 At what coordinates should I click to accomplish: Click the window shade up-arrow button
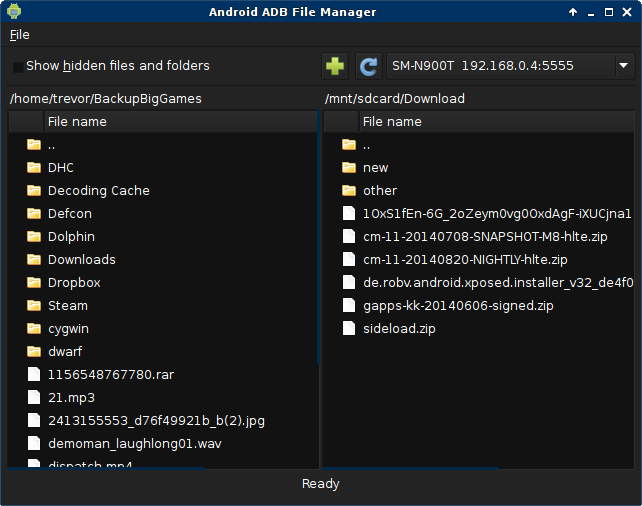click(x=573, y=12)
